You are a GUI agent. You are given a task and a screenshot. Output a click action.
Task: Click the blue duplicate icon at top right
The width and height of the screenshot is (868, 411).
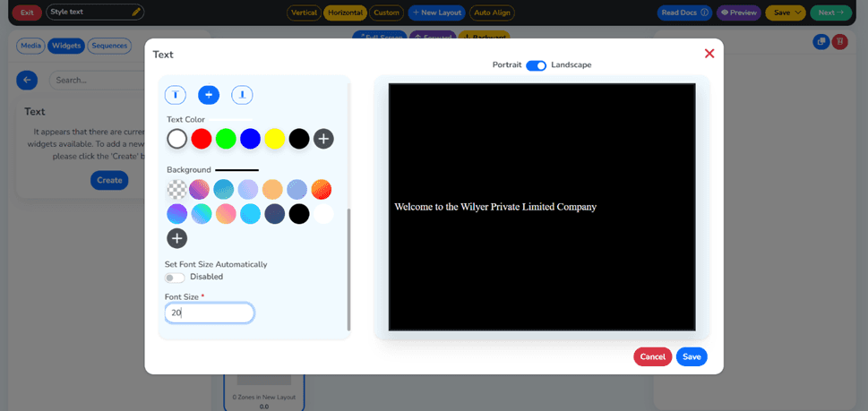[x=821, y=42]
